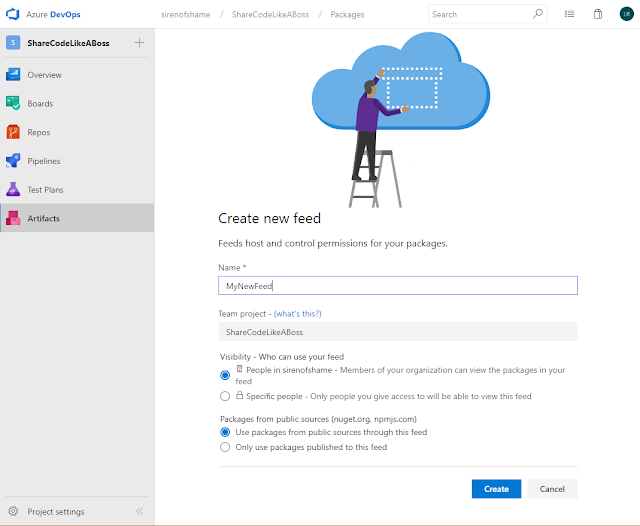
Task: Open the Pipelines hub icon
Action: [x=13, y=161]
